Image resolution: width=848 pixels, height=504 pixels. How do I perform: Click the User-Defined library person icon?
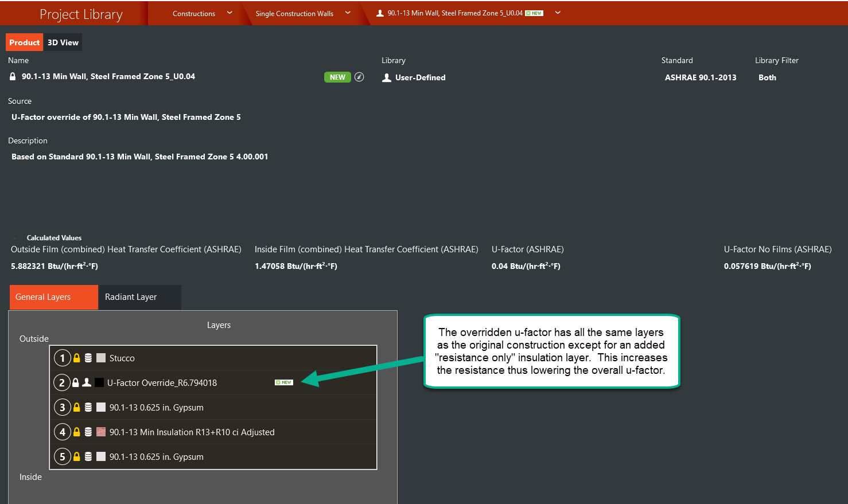(x=387, y=77)
